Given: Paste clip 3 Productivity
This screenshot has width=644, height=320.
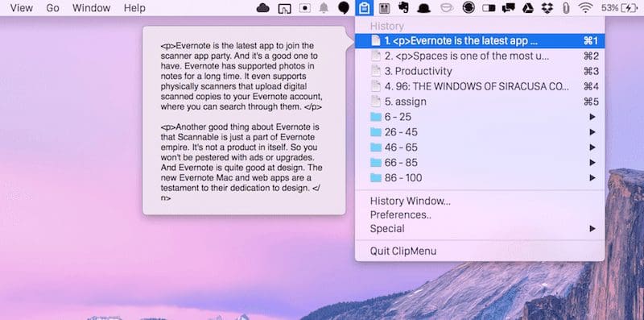Looking at the screenshot, I should [x=480, y=71].
